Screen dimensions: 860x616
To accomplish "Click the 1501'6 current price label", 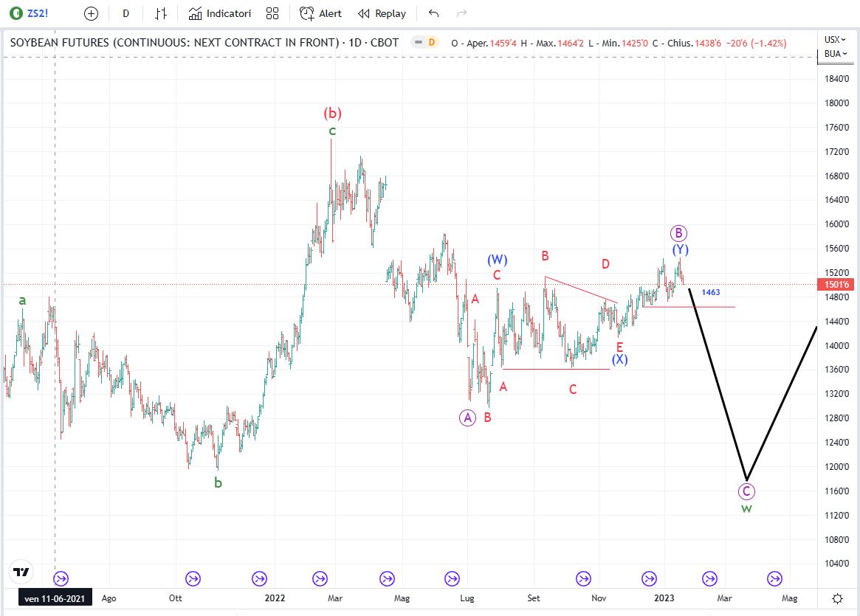I will tap(836, 285).
